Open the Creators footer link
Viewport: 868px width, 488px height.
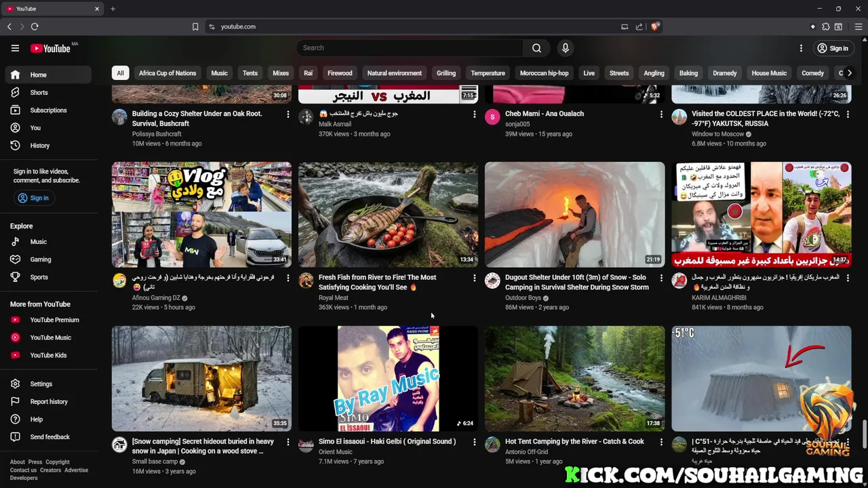click(50, 470)
